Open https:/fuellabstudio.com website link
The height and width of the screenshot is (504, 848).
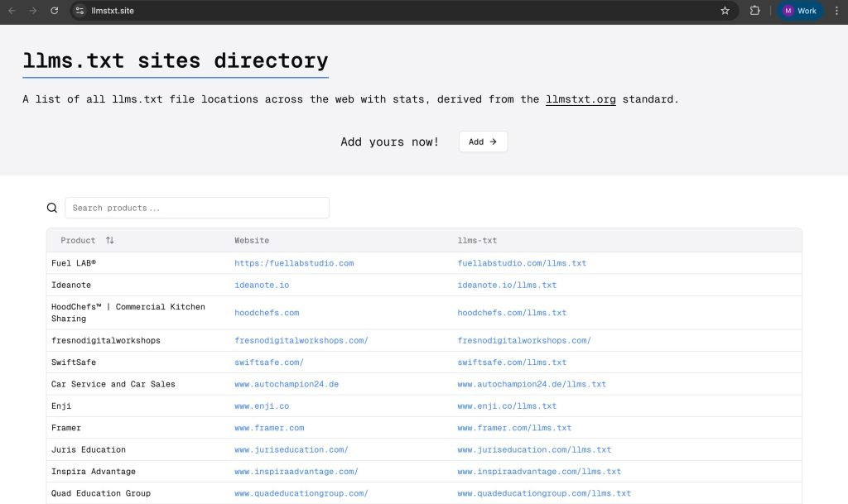[294, 263]
